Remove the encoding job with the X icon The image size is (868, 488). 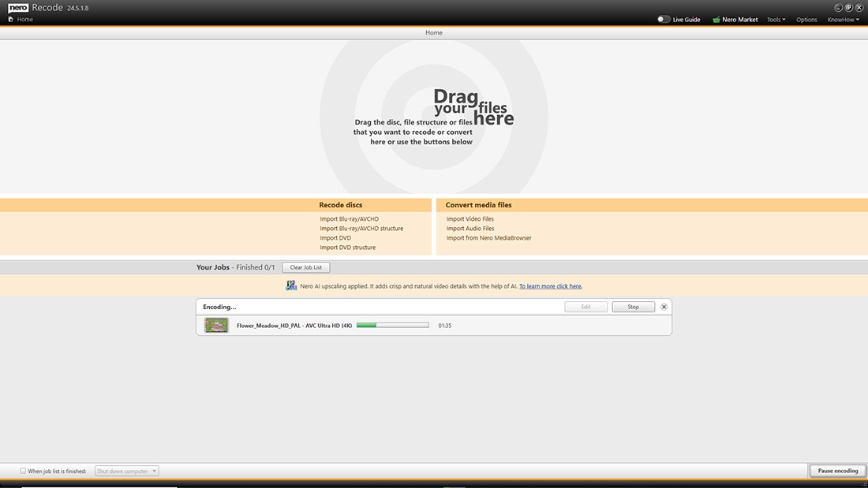click(x=664, y=307)
